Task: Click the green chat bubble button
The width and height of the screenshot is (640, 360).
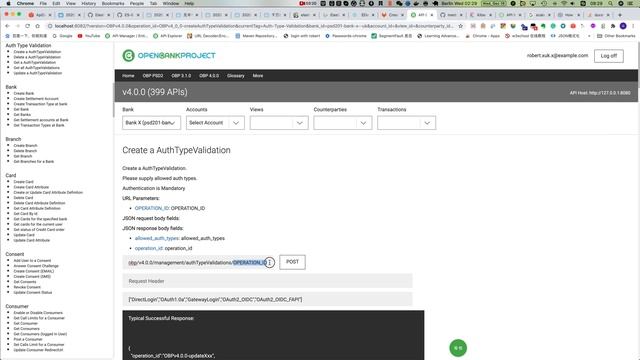Action: click(x=458, y=348)
